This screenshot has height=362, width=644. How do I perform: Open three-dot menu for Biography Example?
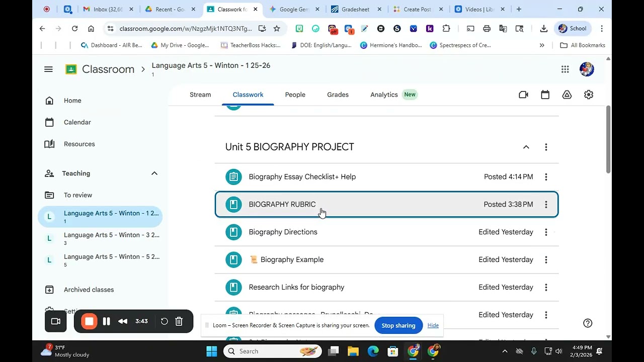(x=546, y=259)
